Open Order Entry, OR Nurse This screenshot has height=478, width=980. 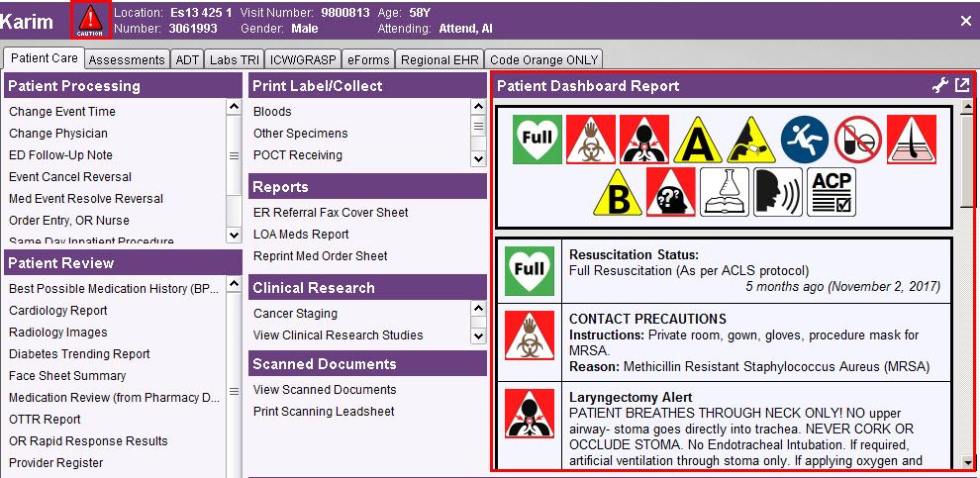(68, 221)
